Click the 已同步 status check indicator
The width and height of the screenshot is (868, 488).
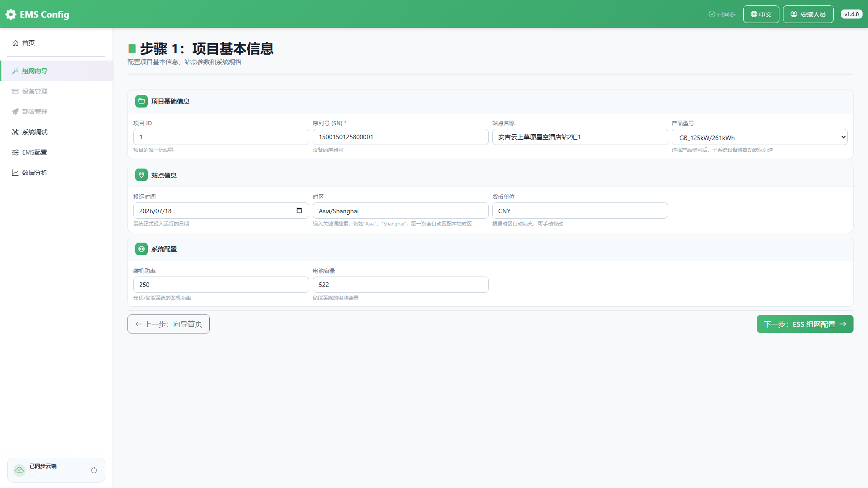pyautogui.click(x=722, y=14)
